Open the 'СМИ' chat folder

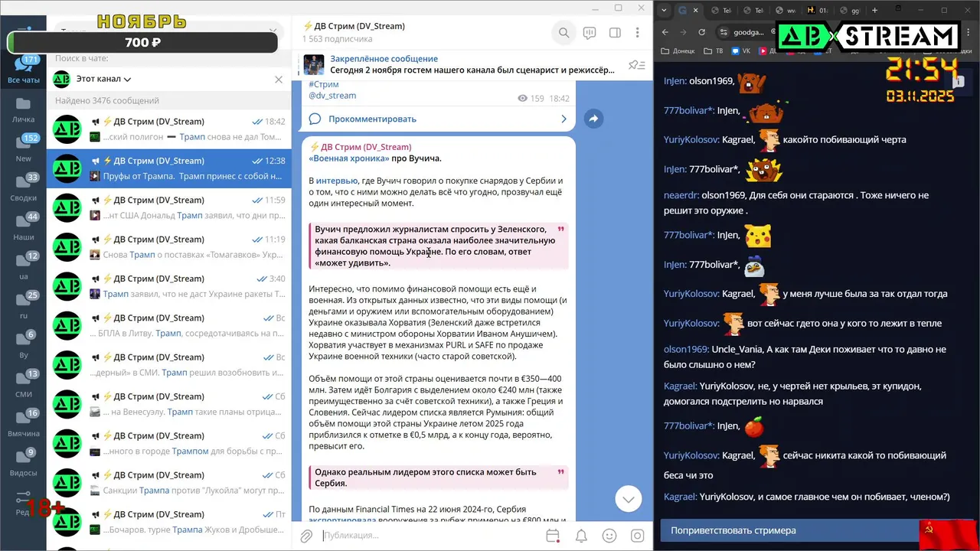24,384
